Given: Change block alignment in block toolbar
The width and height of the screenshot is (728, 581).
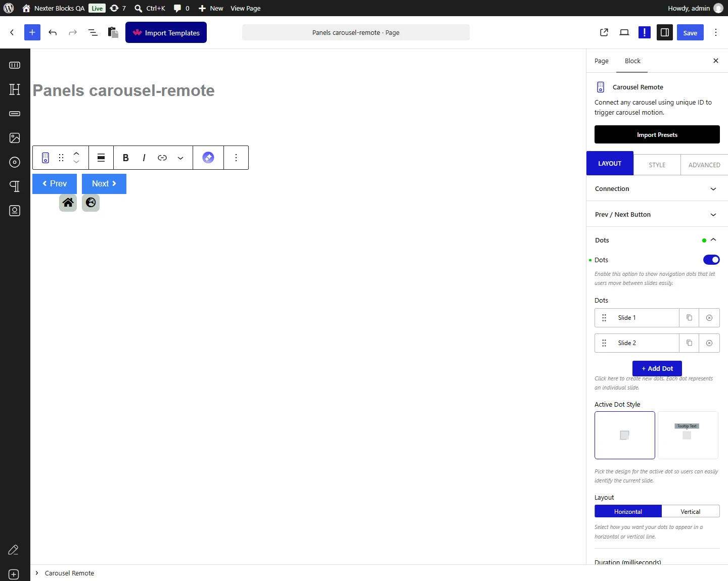Looking at the screenshot, I should [x=101, y=158].
